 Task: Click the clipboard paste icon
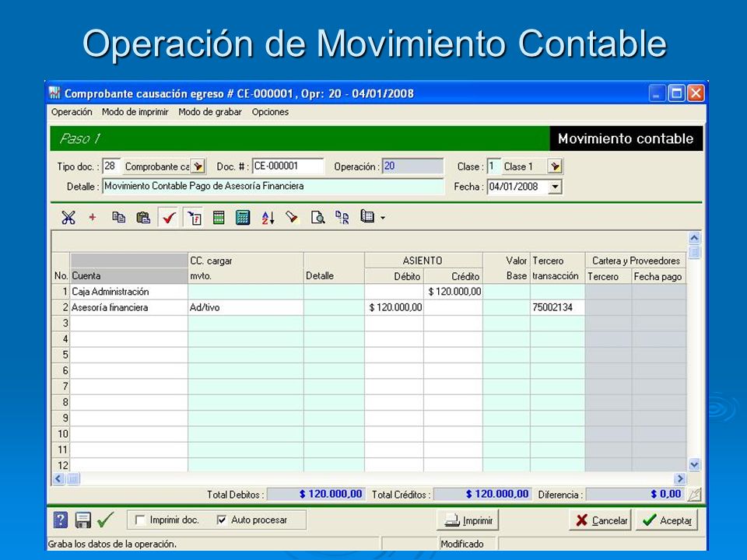click(x=143, y=218)
